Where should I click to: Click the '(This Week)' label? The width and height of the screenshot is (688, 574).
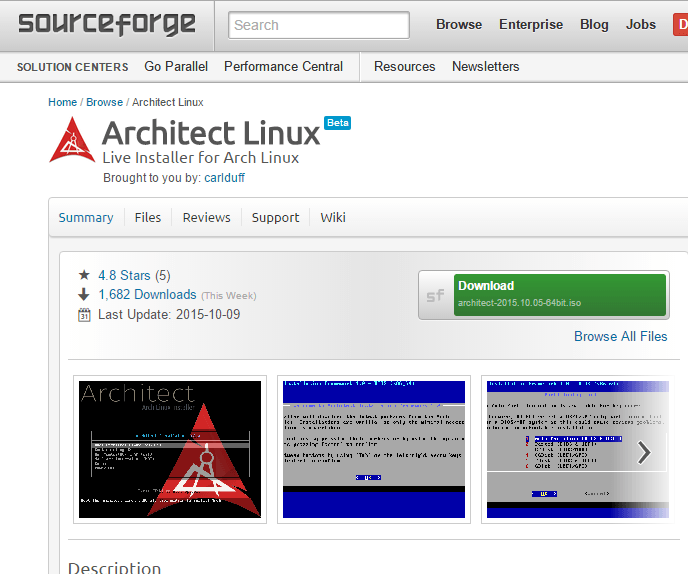click(x=229, y=296)
